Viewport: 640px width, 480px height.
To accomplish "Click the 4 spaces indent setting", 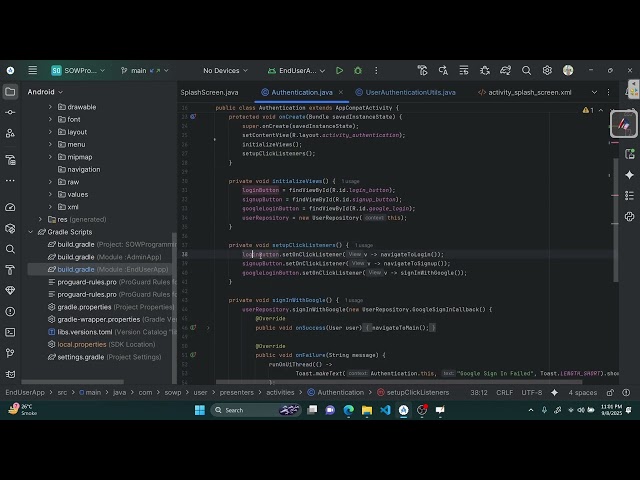I will [x=582, y=393].
